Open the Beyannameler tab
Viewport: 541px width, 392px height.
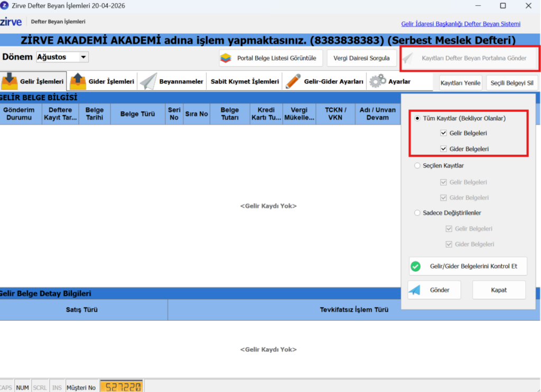[x=172, y=81]
